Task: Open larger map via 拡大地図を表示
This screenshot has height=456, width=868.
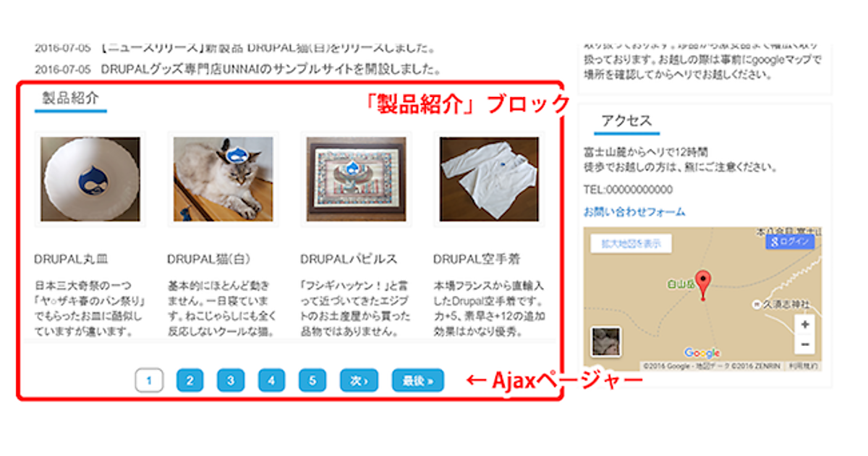Action: coord(631,244)
